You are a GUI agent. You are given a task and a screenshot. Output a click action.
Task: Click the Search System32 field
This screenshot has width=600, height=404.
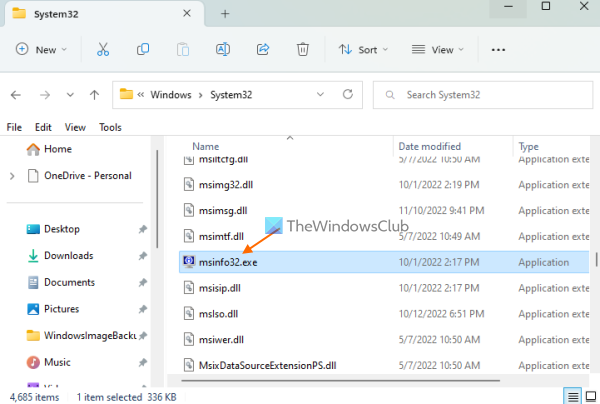483,94
